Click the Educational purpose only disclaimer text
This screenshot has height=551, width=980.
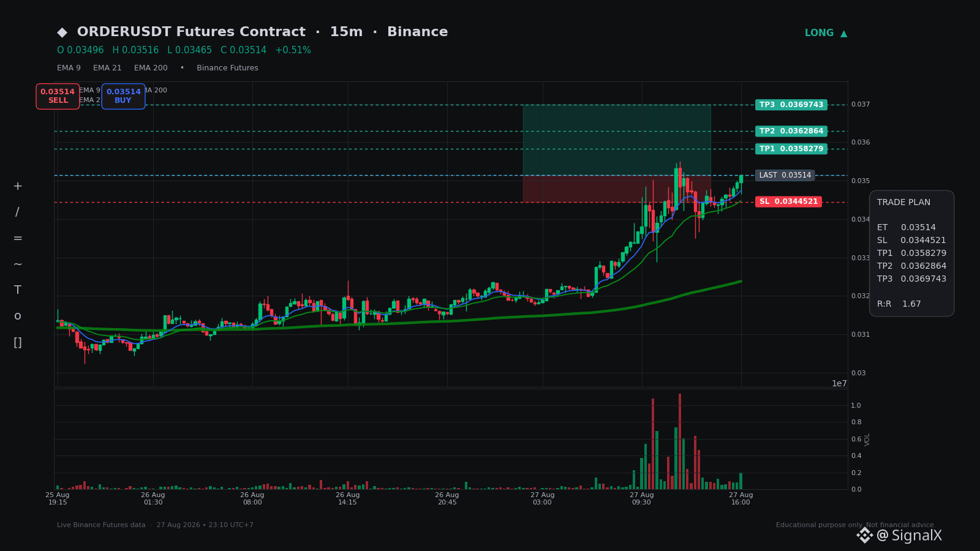click(856, 525)
